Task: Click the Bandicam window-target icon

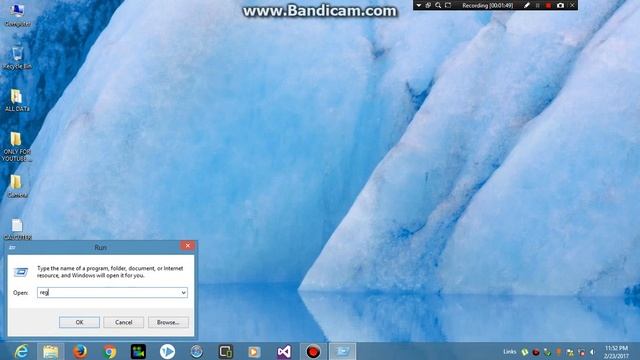Action: (x=428, y=5)
